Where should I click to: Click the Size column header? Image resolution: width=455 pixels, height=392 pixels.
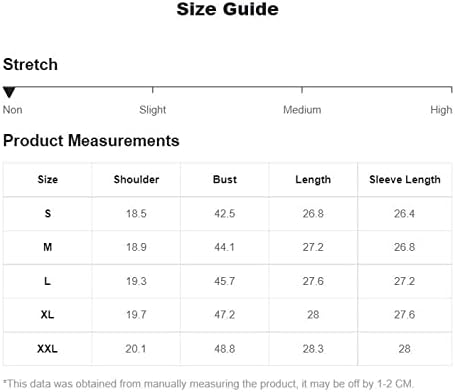pos(48,179)
